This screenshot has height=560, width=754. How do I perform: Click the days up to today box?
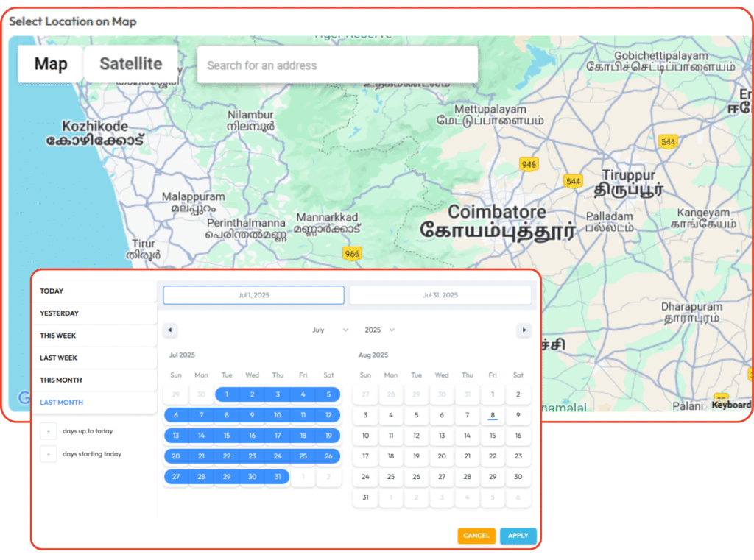point(48,431)
